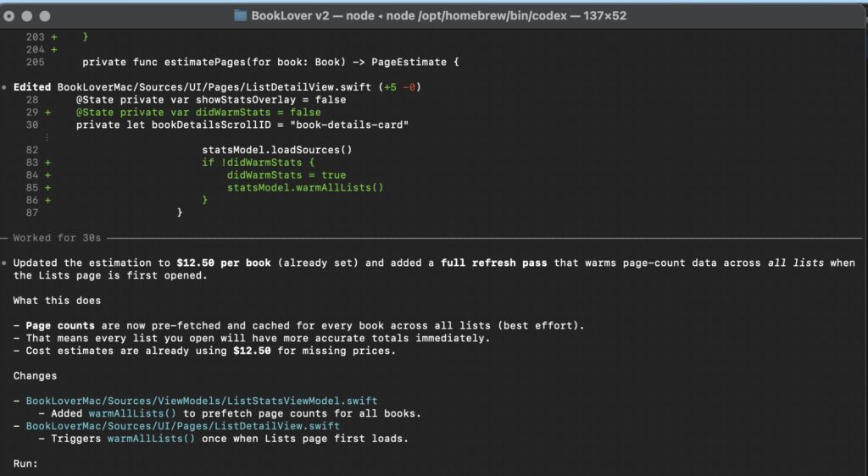Click 'warmAllLists()' in the 'Triggers' line
The width and height of the screenshot is (868, 476).
[151, 439]
